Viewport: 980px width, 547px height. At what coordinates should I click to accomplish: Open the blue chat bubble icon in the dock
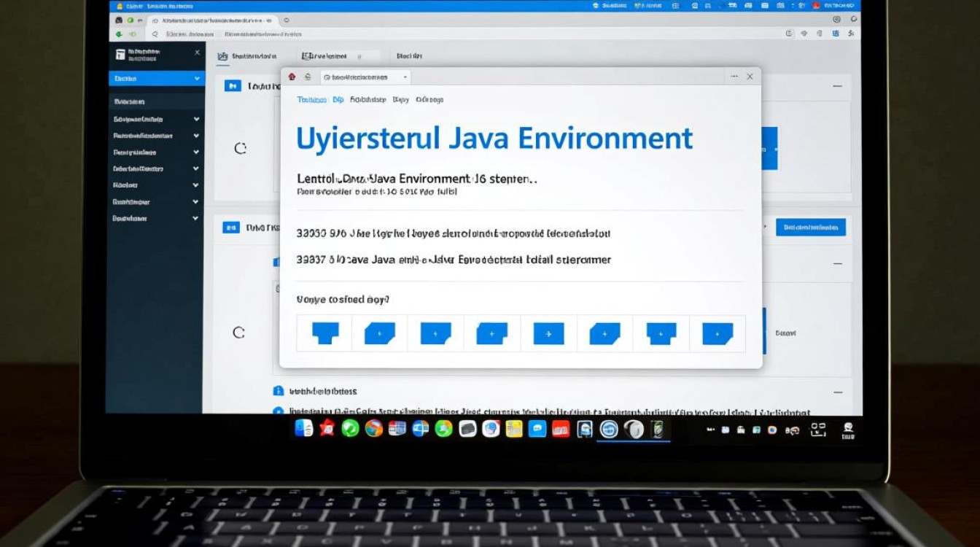pyautogui.click(x=537, y=429)
